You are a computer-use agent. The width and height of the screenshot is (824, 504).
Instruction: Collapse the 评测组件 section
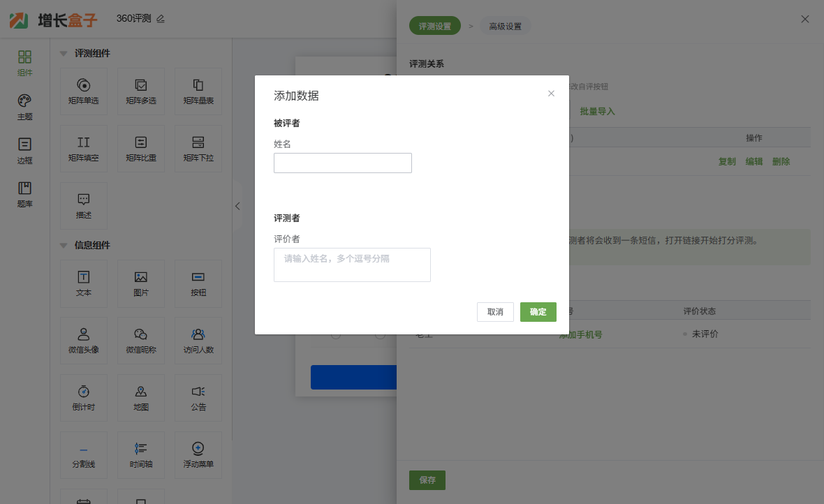pos(64,54)
